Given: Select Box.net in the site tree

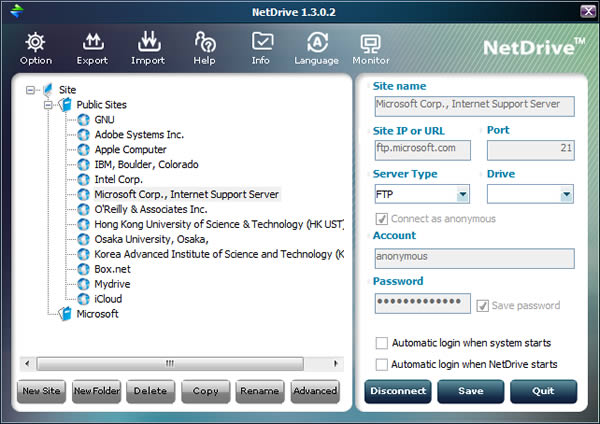Looking at the screenshot, I should (x=111, y=269).
